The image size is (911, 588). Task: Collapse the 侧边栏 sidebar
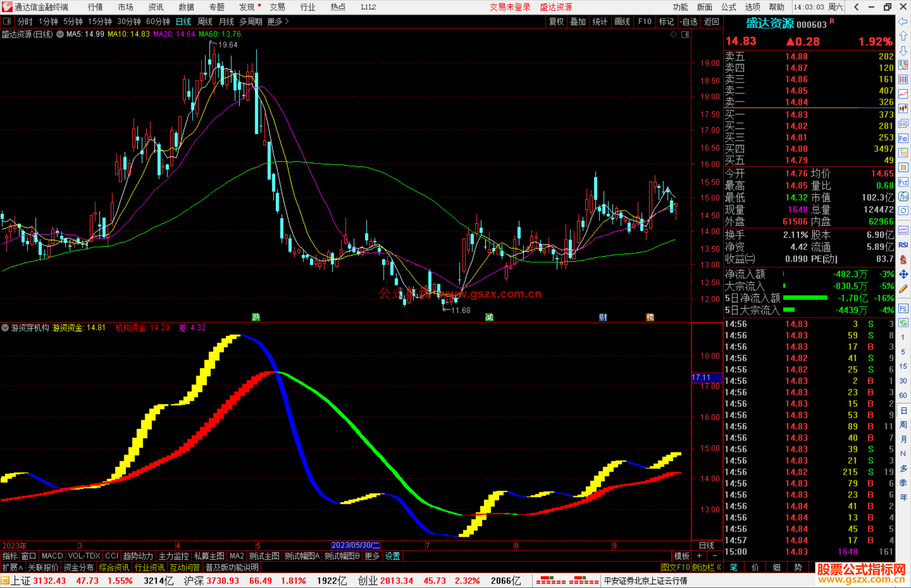click(x=706, y=567)
